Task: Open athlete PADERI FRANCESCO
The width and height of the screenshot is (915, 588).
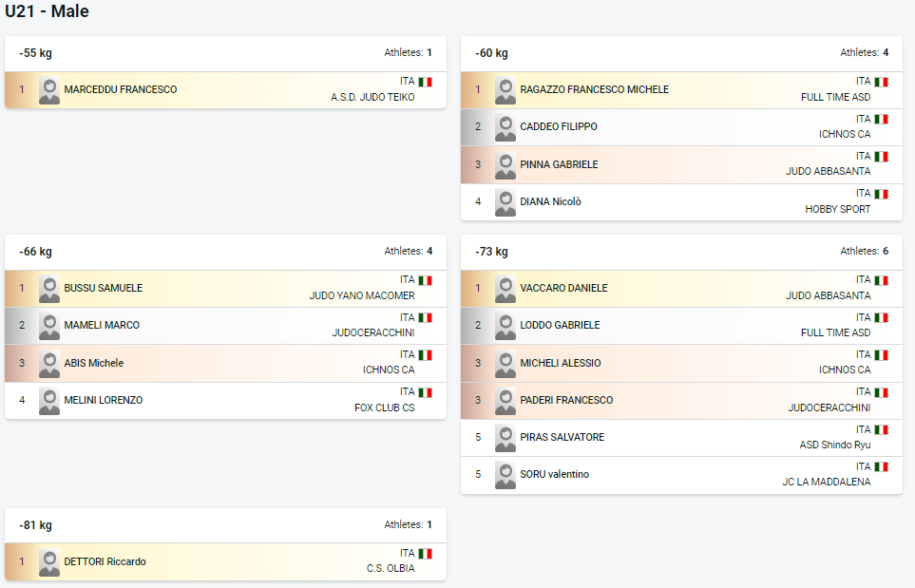Action: tap(566, 400)
